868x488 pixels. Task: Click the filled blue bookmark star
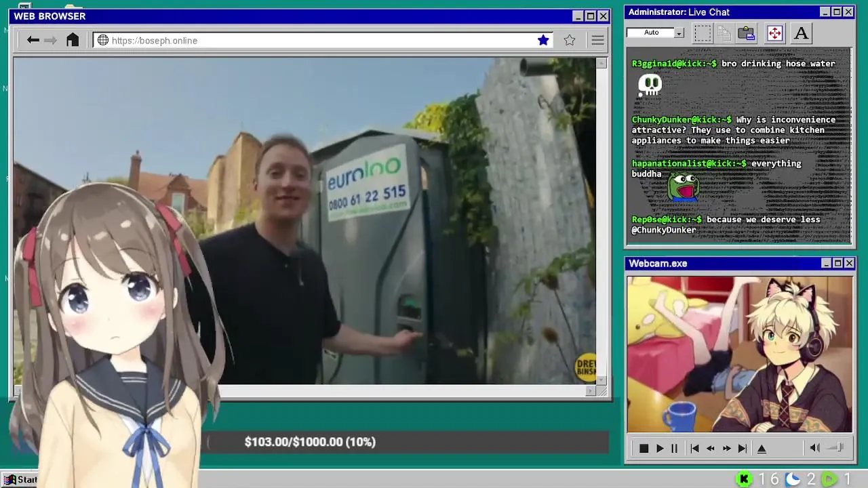tap(543, 40)
